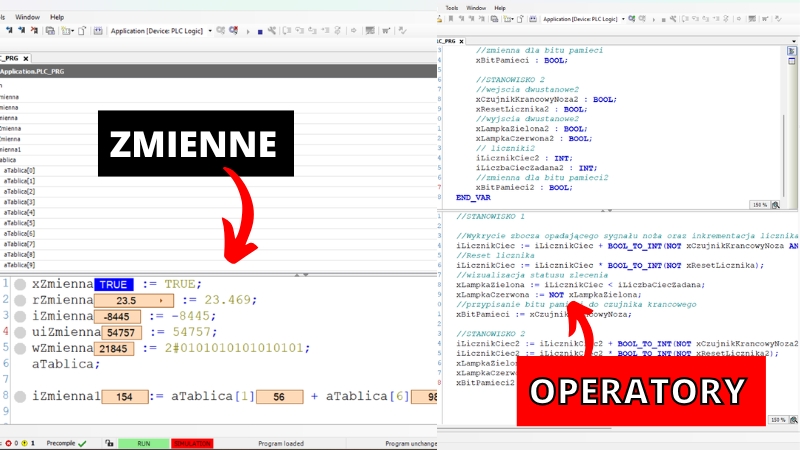This screenshot has height=450, width=800.
Task: Click next bookmark icon in left window toolbar
Action: pyautogui.click(x=21, y=31)
